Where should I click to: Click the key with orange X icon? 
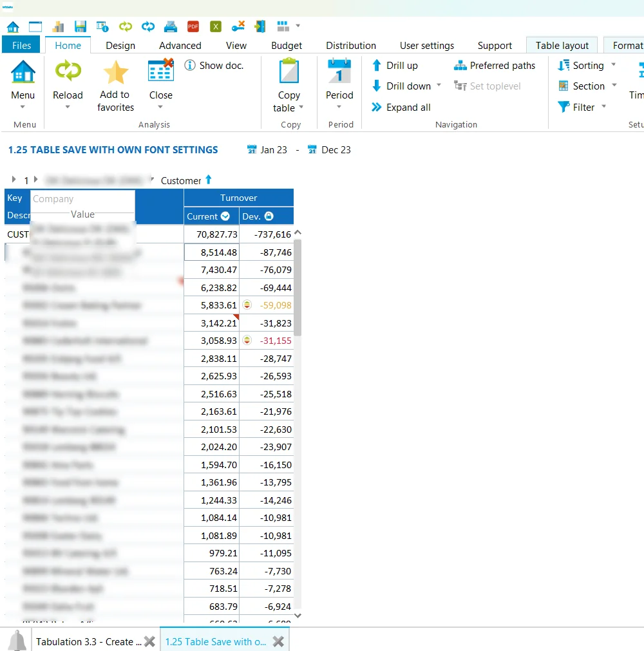[x=238, y=26]
